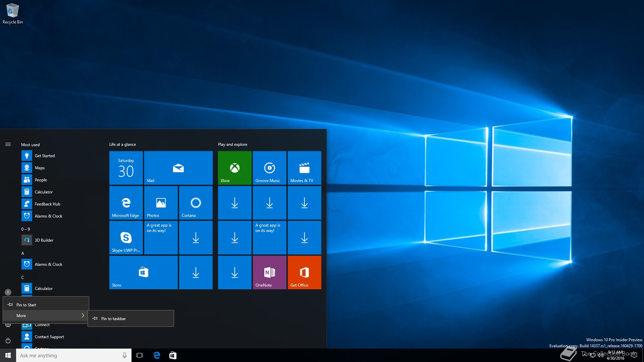Click the Play and explore group title

pos(232,144)
